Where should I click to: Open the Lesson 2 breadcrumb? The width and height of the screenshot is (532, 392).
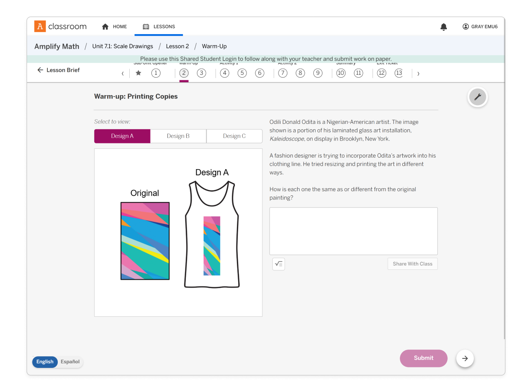[x=177, y=46]
